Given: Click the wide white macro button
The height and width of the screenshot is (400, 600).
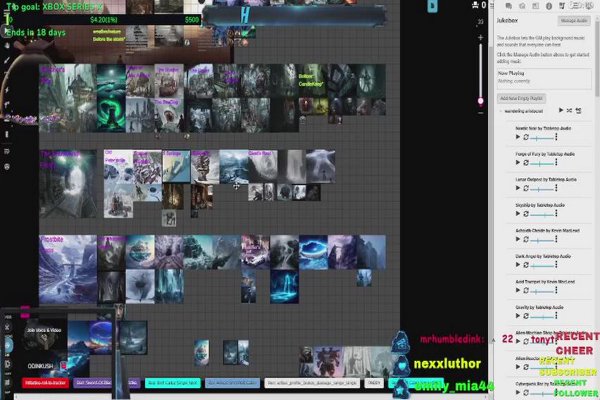Looking at the screenshot, I should 312,383.
